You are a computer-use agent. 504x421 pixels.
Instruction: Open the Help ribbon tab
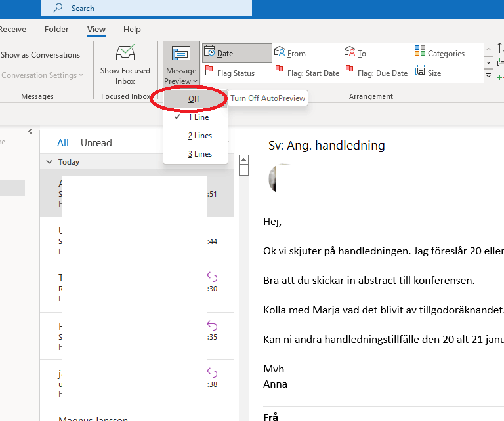(x=132, y=30)
